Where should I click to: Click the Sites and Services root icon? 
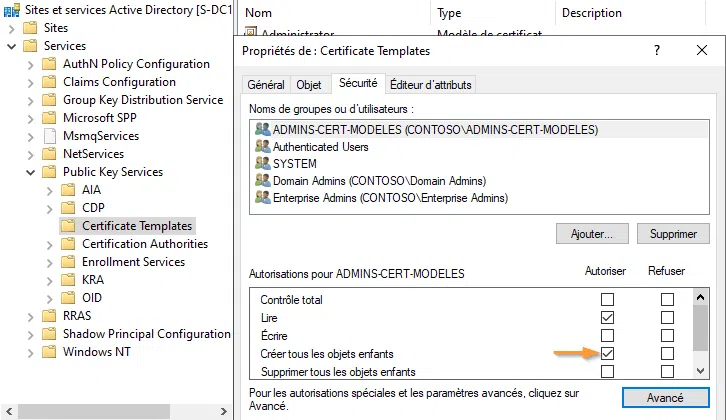10,10
